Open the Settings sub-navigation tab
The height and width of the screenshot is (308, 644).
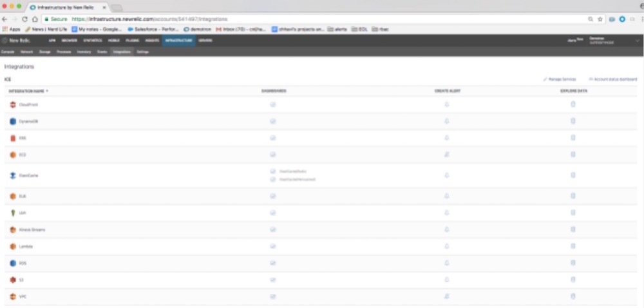click(142, 52)
